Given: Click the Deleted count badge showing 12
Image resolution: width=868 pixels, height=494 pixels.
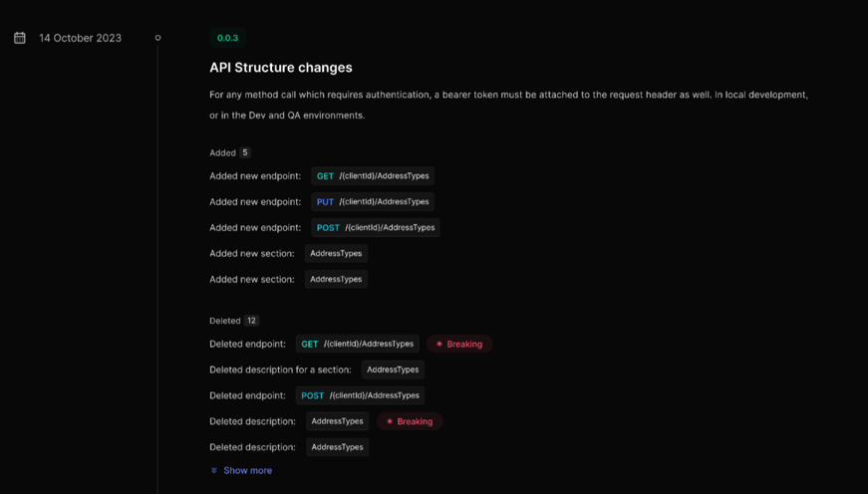Looking at the screenshot, I should click(x=252, y=321).
